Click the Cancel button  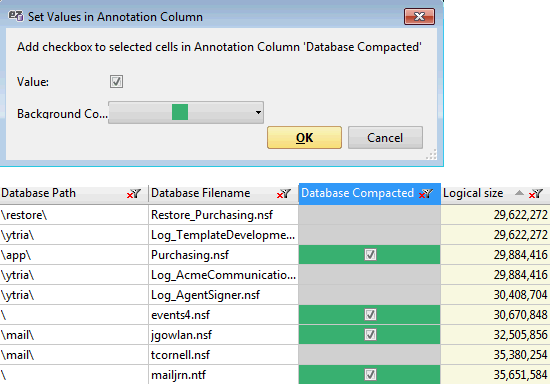385,137
